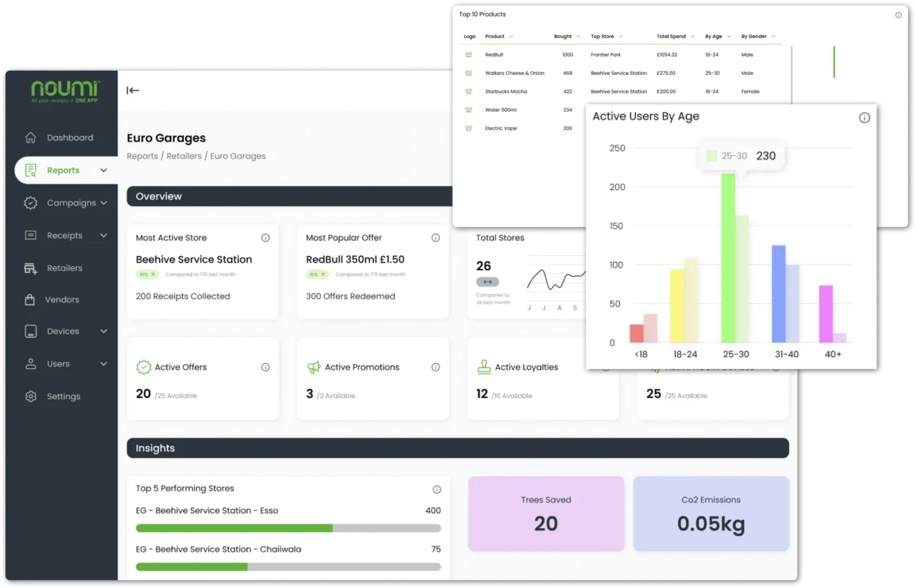Open info icon on Top 5 Performing Stores
The width and height of the screenshot is (916, 588).
coord(437,489)
